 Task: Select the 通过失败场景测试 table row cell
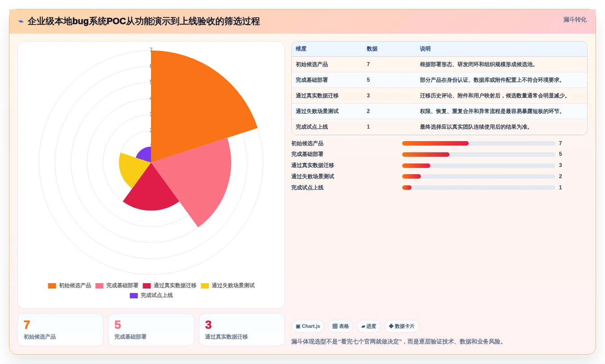(x=317, y=111)
